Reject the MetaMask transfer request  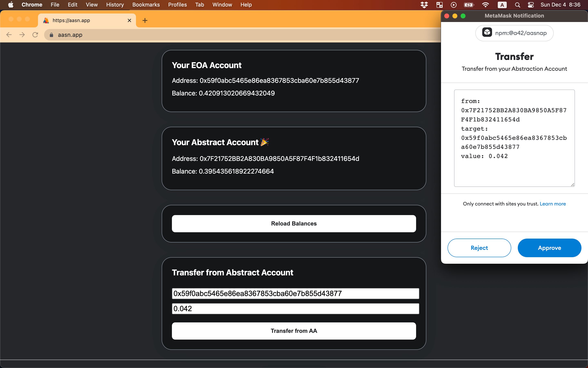(x=479, y=248)
